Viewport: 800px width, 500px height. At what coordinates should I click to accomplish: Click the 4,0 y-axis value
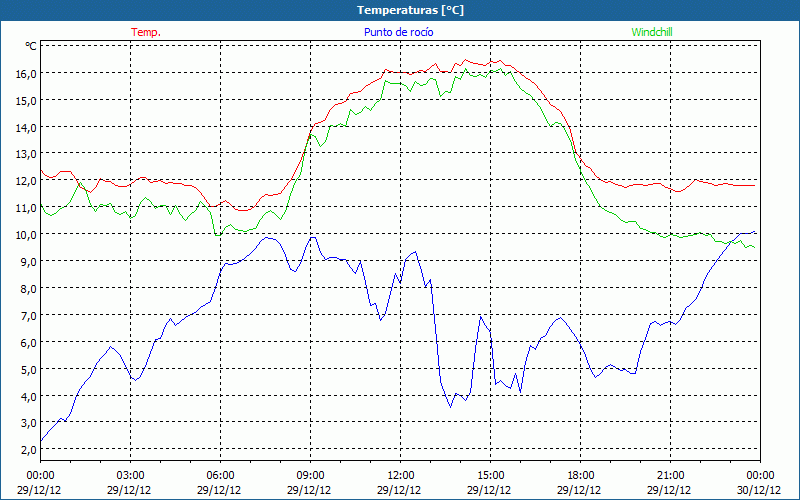click(x=29, y=396)
